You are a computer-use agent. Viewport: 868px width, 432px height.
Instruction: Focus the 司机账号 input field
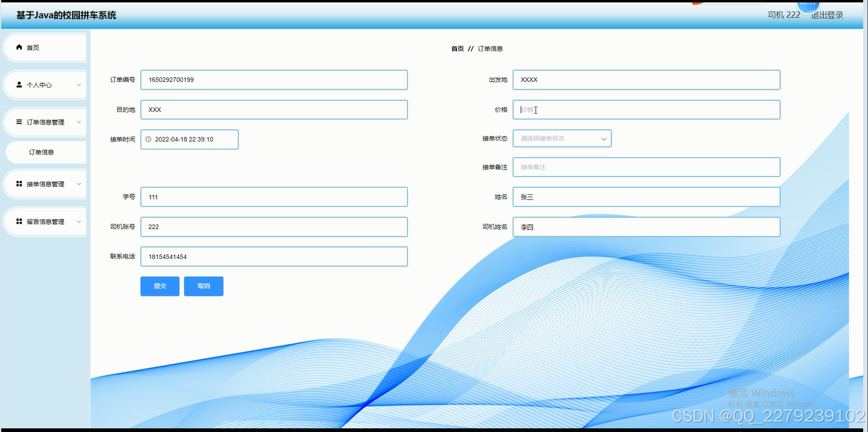(274, 227)
